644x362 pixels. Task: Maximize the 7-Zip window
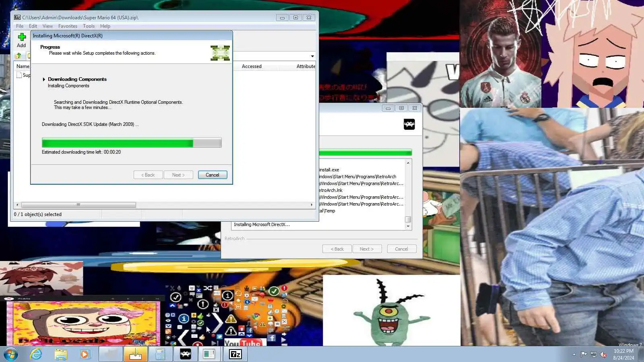click(295, 18)
